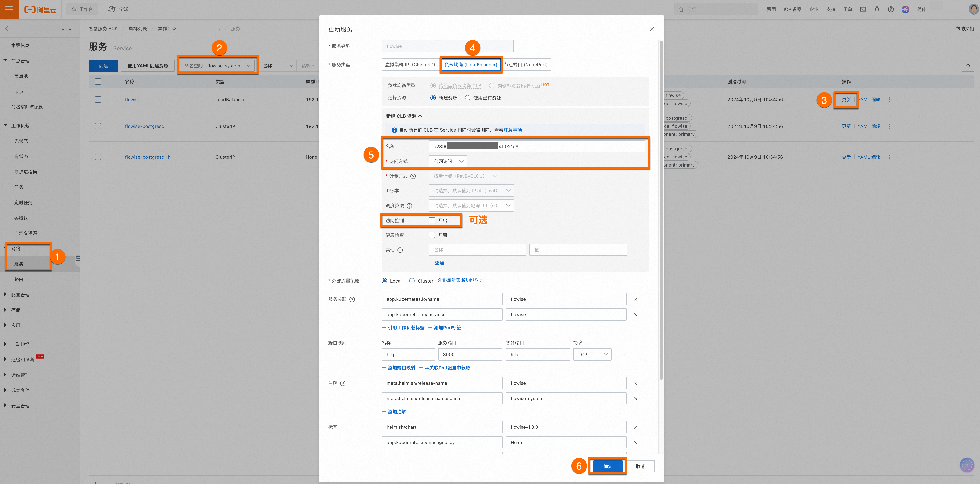Open the Cloud Shell terminal icon
Image resolution: width=980 pixels, height=484 pixels.
pyautogui.click(x=863, y=9)
